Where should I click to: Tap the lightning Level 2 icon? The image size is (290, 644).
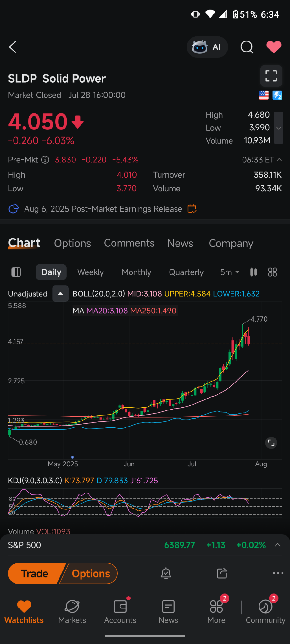coord(277,95)
